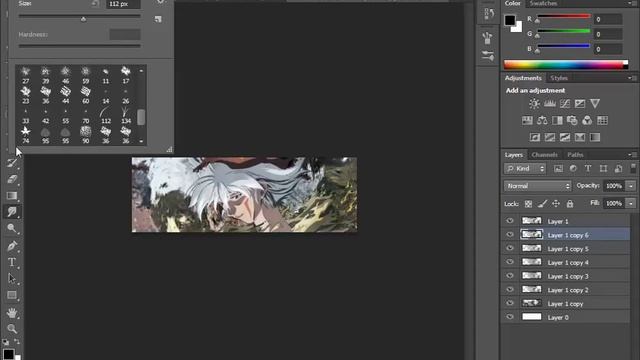This screenshot has width=640, height=360.
Task: Toggle lock position
Action: tap(556, 203)
